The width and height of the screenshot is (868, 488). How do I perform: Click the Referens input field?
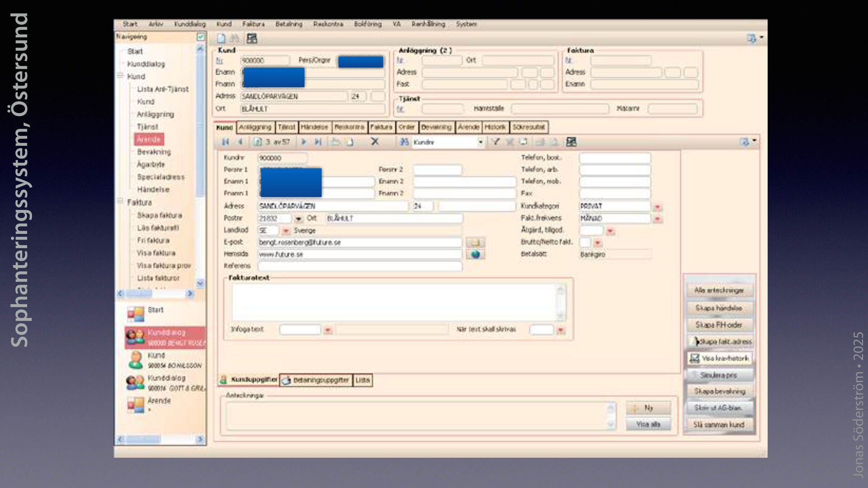coord(359,266)
